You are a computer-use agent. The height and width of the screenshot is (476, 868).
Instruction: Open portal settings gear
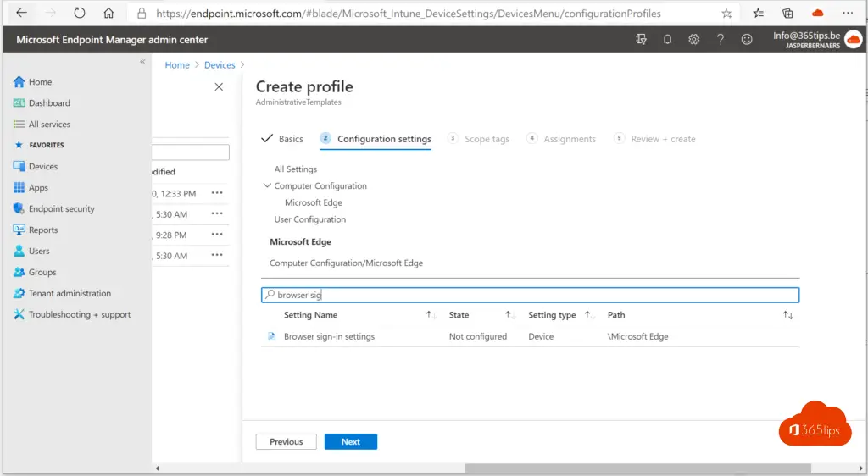click(693, 39)
